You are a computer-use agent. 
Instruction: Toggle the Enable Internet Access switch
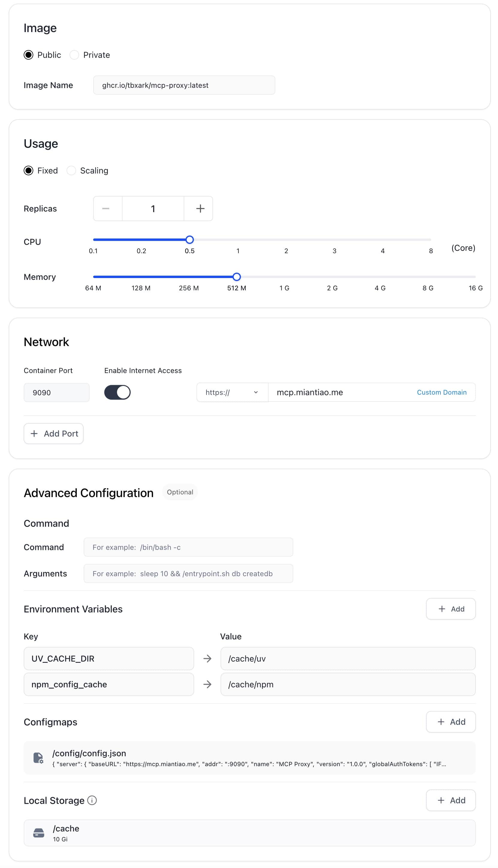pos(117,392)
